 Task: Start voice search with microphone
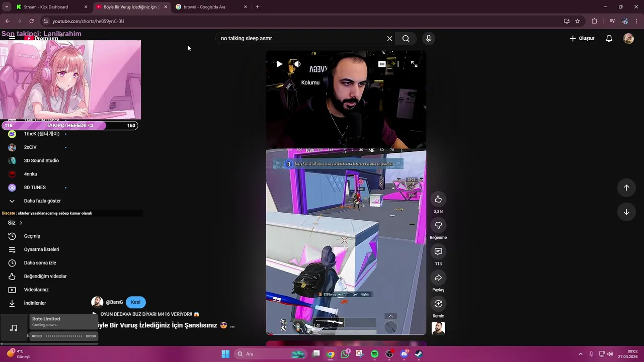pyautogui.click(x=429, y=38)
